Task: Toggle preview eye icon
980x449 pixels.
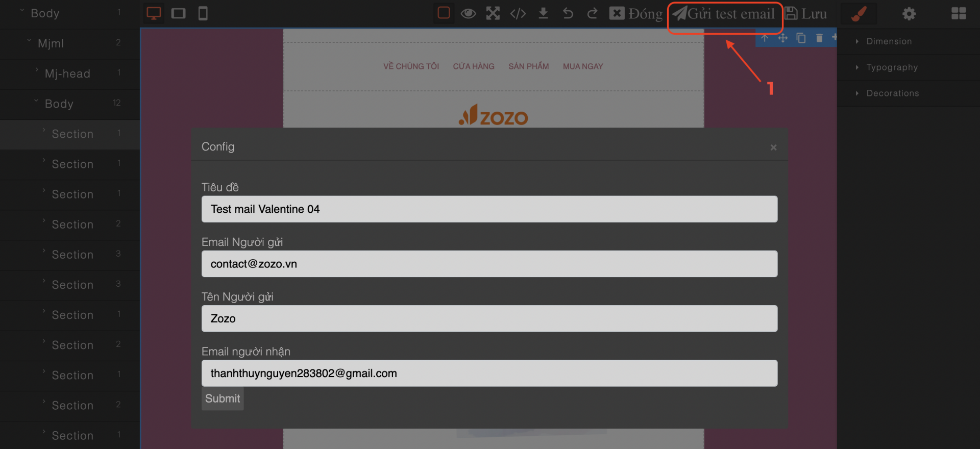Action: click(468, 13)
